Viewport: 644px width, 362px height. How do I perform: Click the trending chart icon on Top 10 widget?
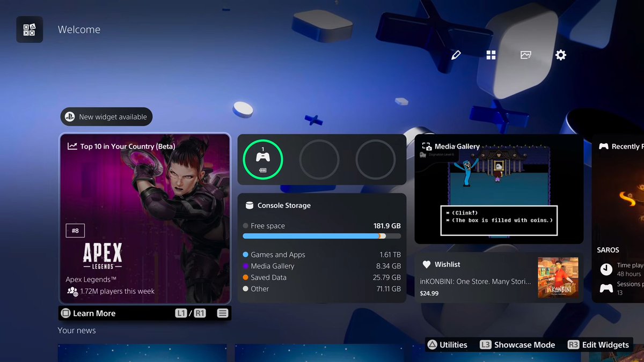coord(72,146)
